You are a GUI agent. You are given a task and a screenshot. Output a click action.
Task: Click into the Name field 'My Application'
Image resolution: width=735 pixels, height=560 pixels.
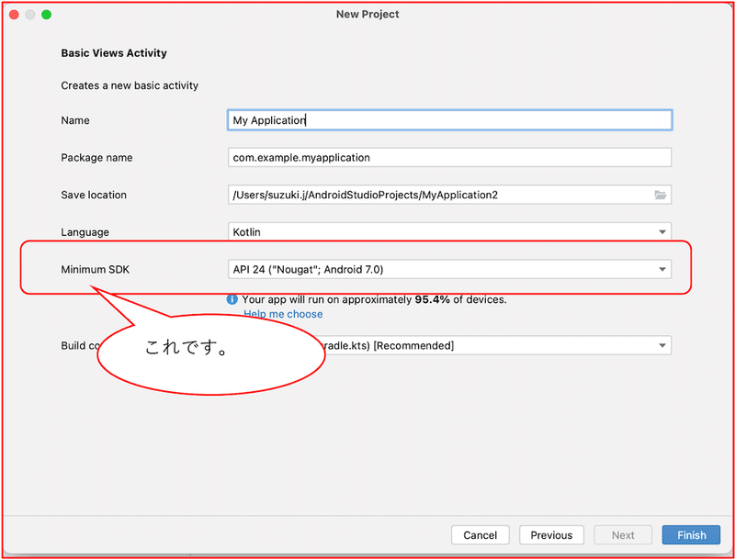pyautogui.click(x=449, y=120)
